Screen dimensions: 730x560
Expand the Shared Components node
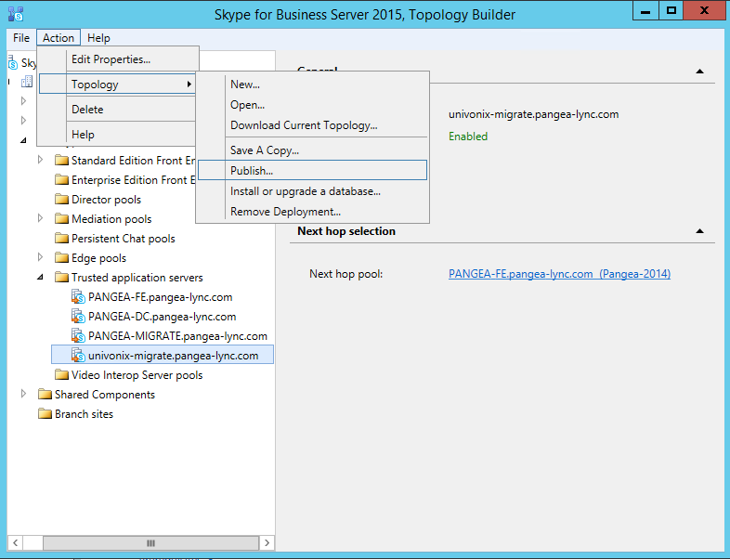coord(23,394)
